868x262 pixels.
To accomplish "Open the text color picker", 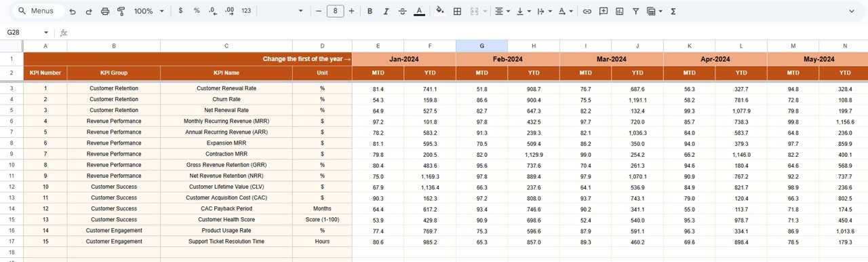I will point(419,11).
